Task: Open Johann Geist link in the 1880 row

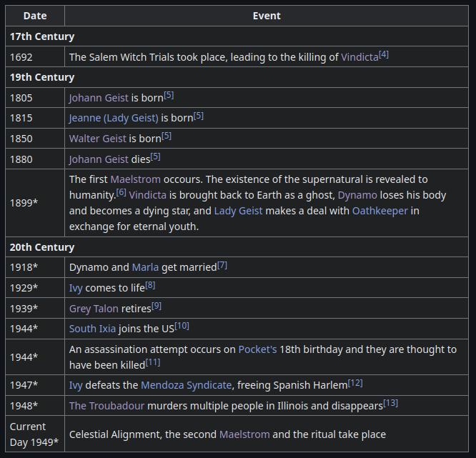Action: click(99, 159)
